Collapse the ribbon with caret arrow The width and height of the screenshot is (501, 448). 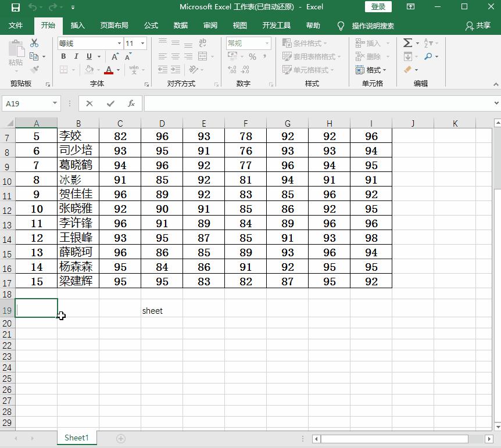(x=496, y=84)
